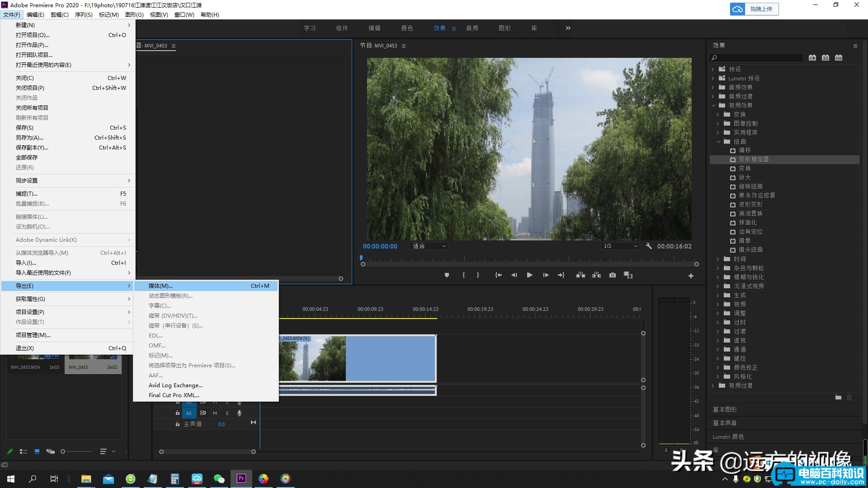
Task: Toggle A3 track targeting
Action: pyautogui.click(x=189, y=413)
